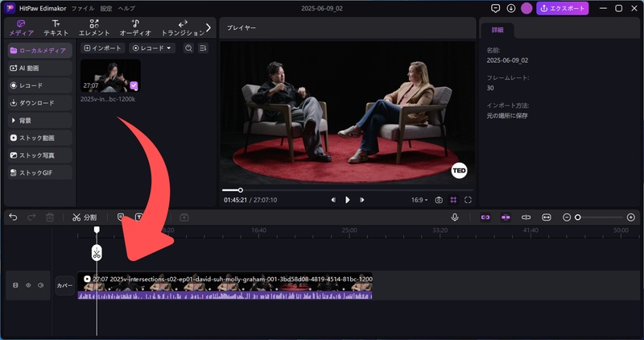Zoom out timeline with minus icon
This screenshot has width=644, height=340.
point(567,217)
